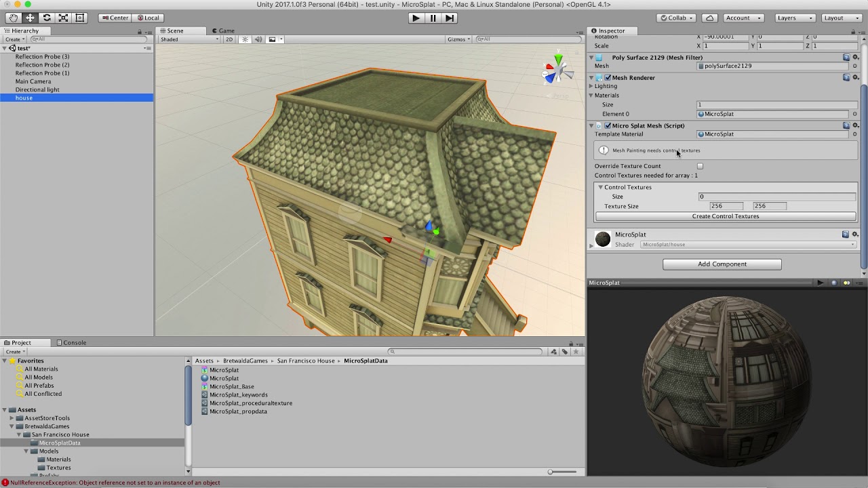Open the Gizmos dropdown

tap(459, 39)
